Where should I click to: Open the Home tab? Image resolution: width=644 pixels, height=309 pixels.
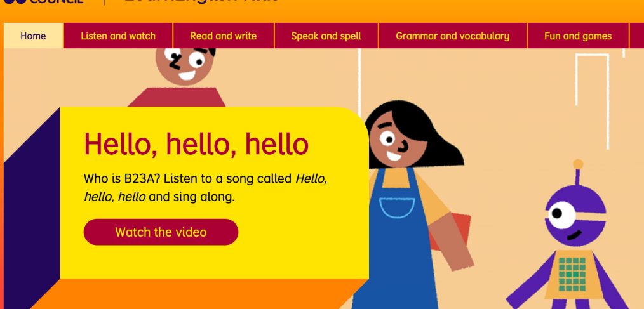[x=33, y=36]
